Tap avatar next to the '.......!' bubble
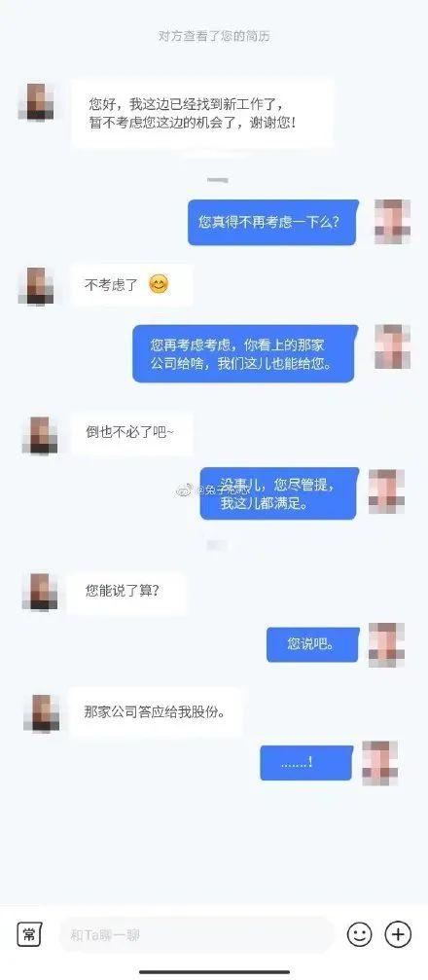 (x=380, y=763)
